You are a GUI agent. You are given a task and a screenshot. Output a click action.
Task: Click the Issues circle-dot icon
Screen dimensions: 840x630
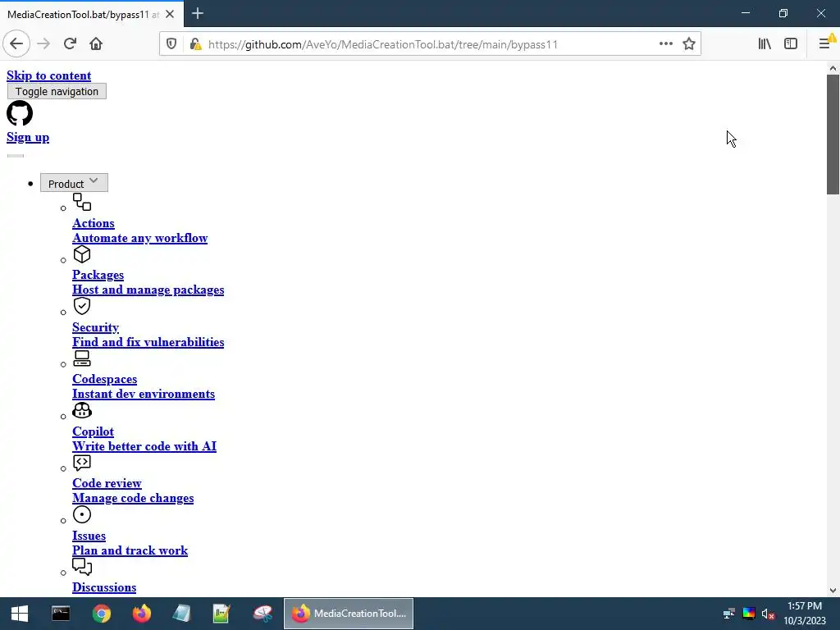click(x=82, y=515)
